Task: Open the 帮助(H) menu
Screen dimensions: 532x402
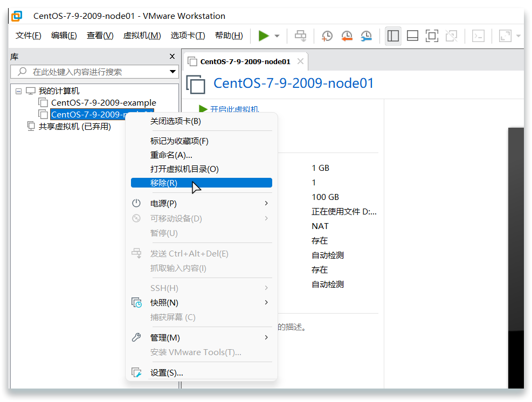Action: pyautogui.click(x=229, y=36)
